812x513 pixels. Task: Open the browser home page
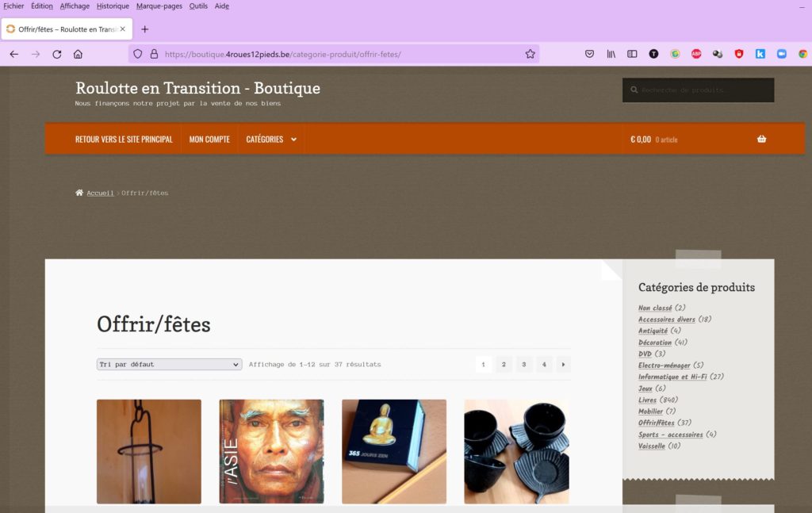[78, 54]
